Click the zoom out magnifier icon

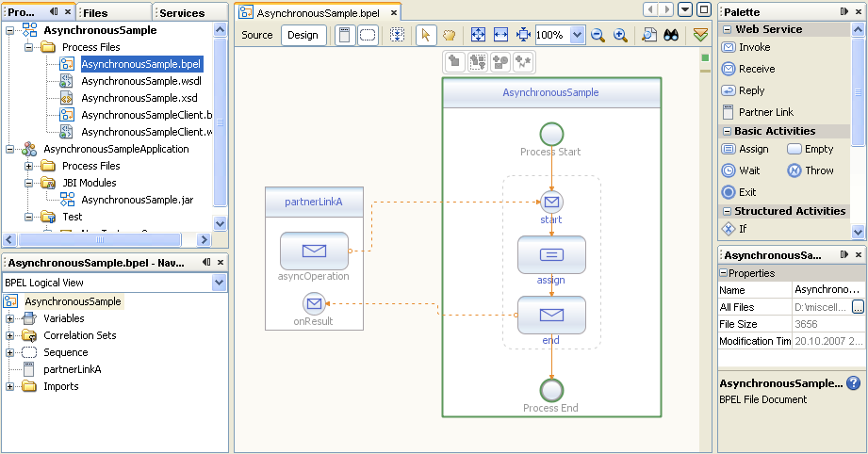point(598,35)
